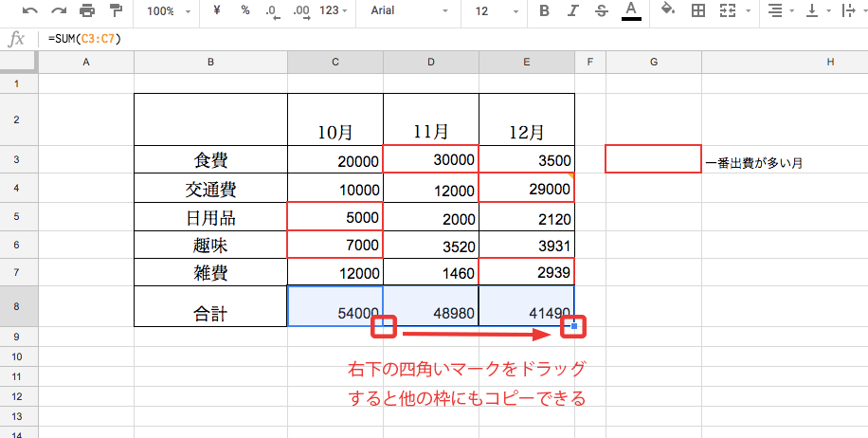868x438 pixels.
Task: Expand the font size 12 dropdown
Action: pyautogui.click(x=493, y=11)
